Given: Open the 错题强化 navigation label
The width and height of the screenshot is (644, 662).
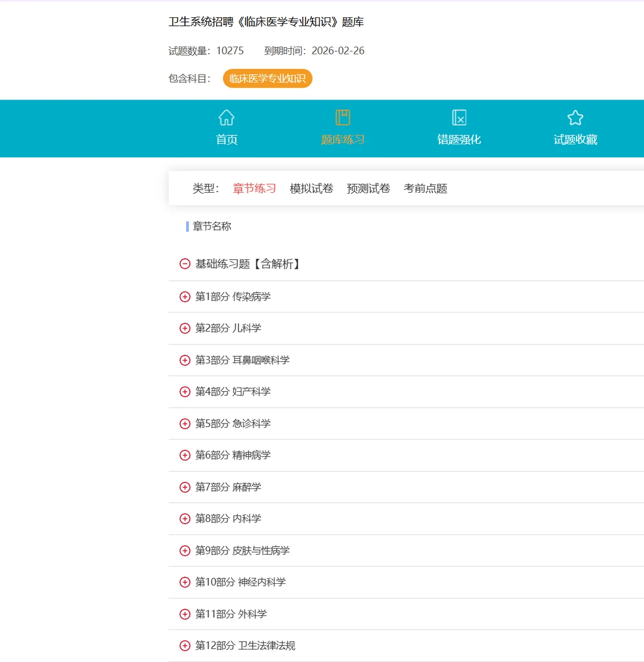Looking at the screenshot, I should point(459,140).
